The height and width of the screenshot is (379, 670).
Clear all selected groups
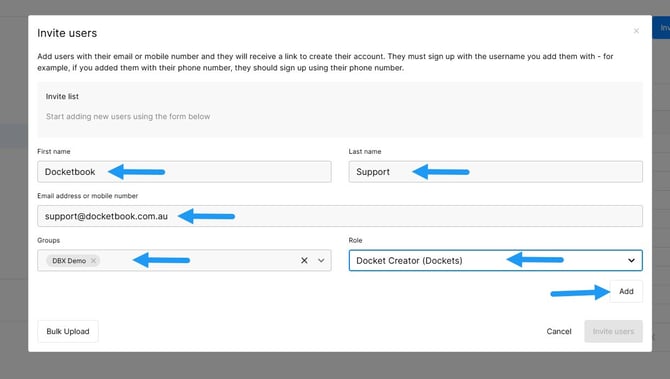304,260
